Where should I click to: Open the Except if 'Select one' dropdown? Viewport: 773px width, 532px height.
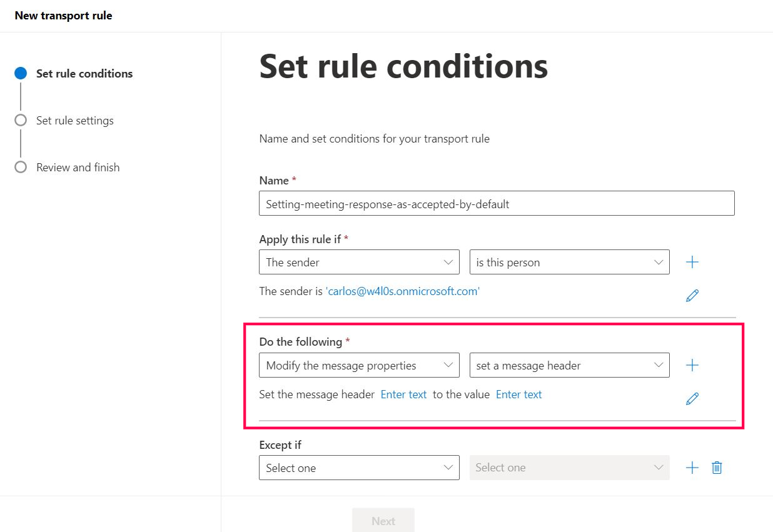point(359,468)
